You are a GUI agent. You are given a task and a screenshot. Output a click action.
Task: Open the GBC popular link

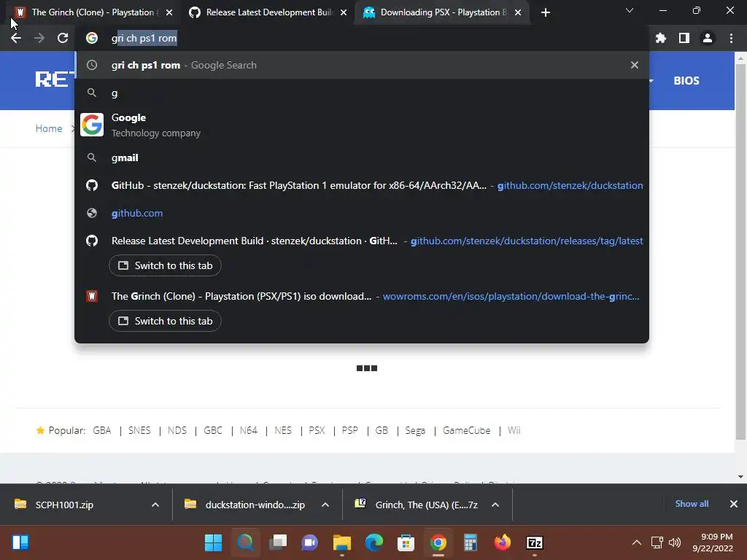[x=213, y=430]
